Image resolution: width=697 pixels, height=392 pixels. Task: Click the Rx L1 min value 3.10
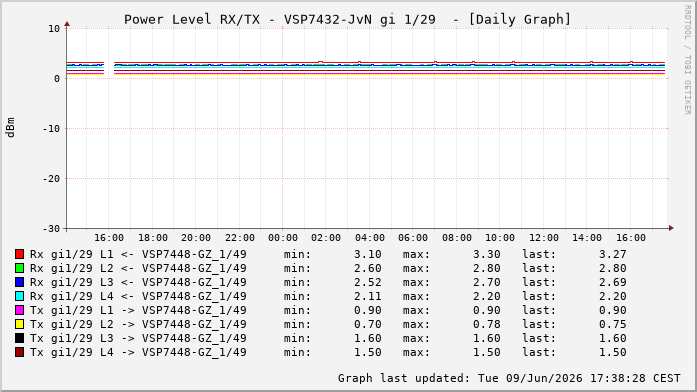[368, 254]
